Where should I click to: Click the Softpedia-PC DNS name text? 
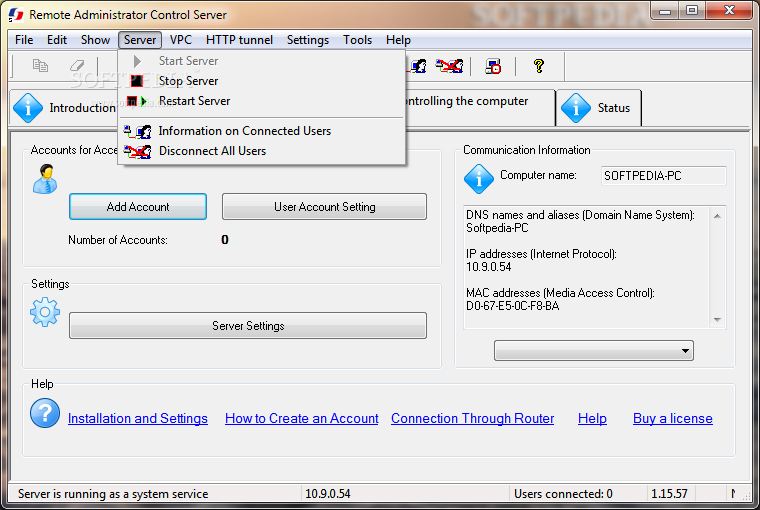[497, 228]
